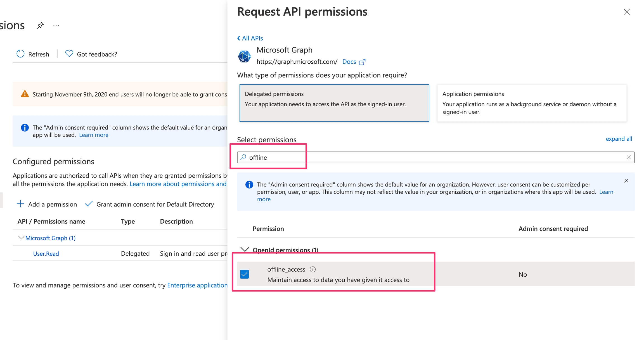Click the pin icon next to title
This screenshot has width=644, height=340.
[x=41, y=25]
